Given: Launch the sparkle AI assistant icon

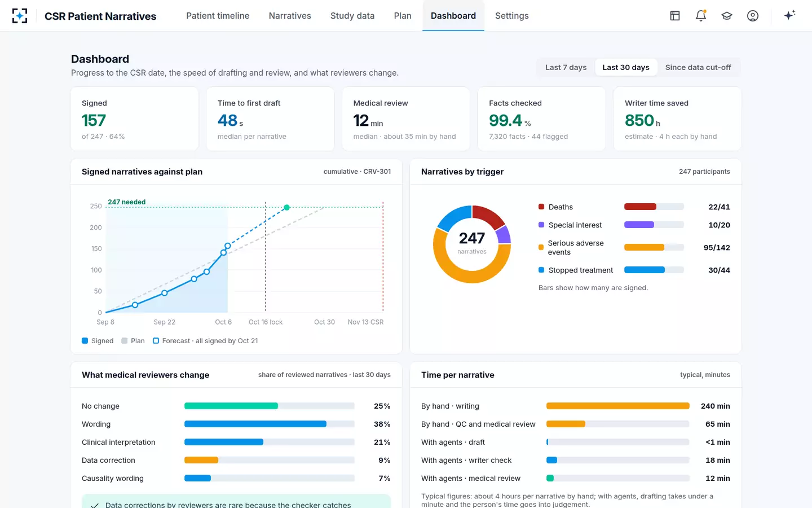Looking at the screenshot, I should (789, 15).
